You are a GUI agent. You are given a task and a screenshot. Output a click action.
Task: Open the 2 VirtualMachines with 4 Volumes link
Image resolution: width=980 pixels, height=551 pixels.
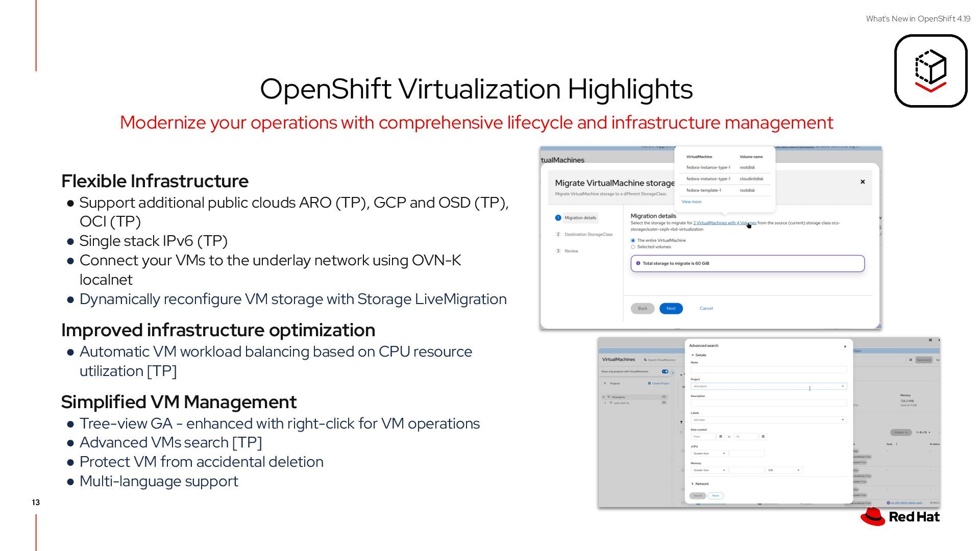click(x=725, y=223)
